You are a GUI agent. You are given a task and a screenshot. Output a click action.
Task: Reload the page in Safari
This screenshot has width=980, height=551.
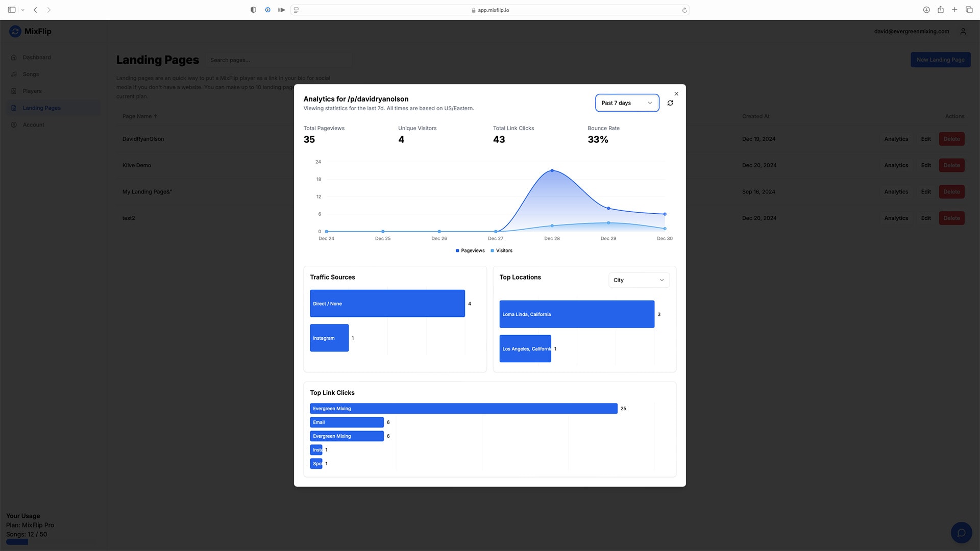tap(684, 10)
